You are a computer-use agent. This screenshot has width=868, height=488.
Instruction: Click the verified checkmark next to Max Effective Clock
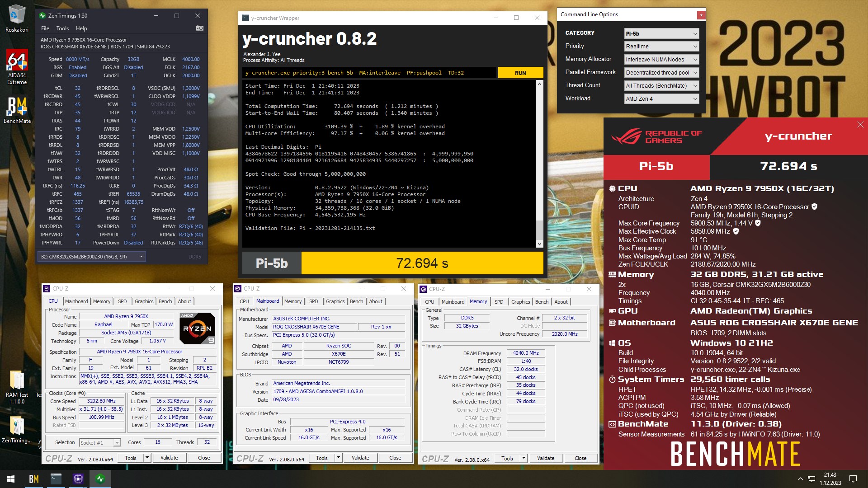736,231
